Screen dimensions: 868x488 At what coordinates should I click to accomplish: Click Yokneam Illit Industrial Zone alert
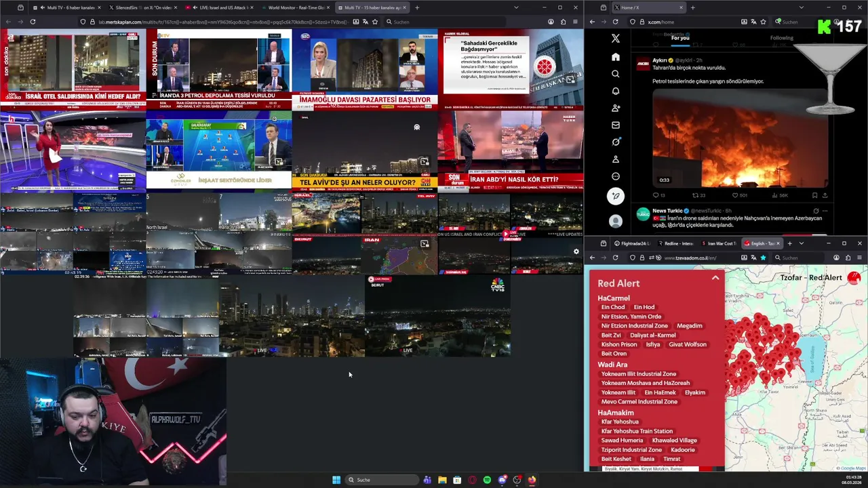click(639, 374)
